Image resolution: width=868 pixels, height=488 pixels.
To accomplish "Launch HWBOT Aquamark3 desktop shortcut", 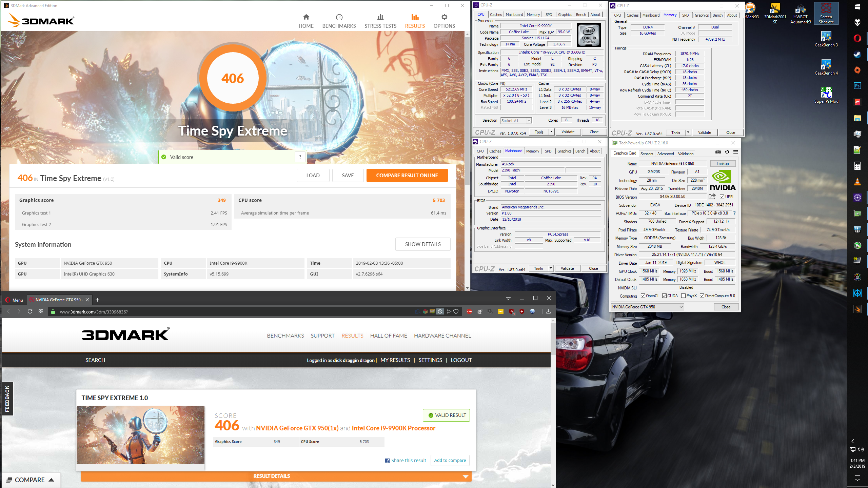I will [801, 14].
